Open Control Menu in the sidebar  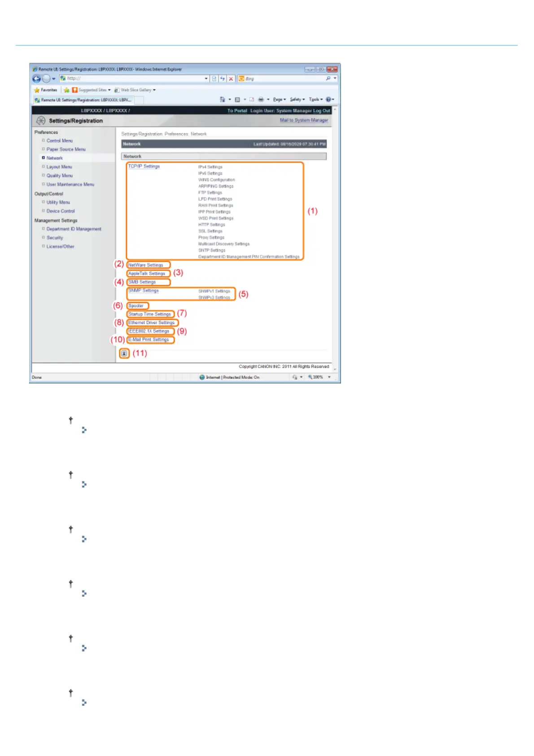tap(59, 141)
